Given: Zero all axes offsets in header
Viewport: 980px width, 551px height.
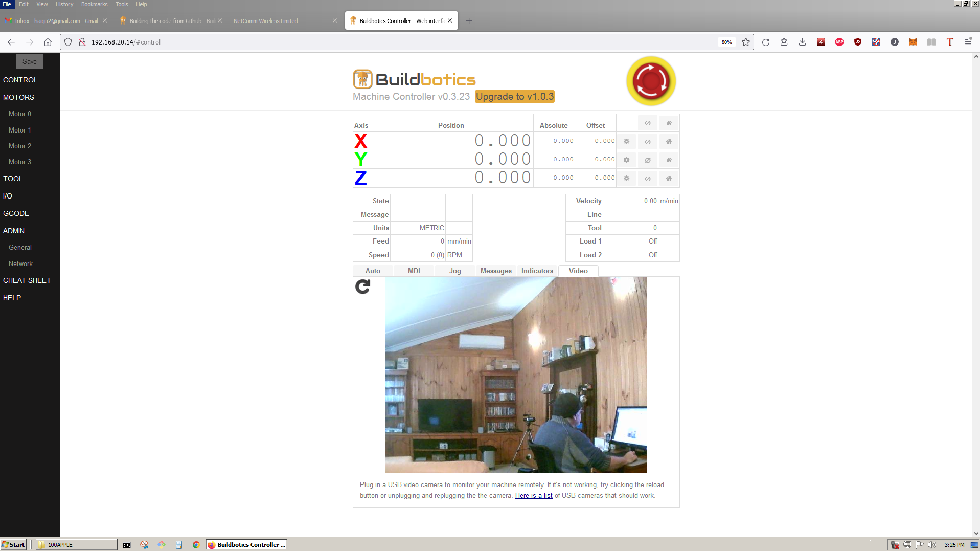Looking at the screenshot, I should click(647, 123).
